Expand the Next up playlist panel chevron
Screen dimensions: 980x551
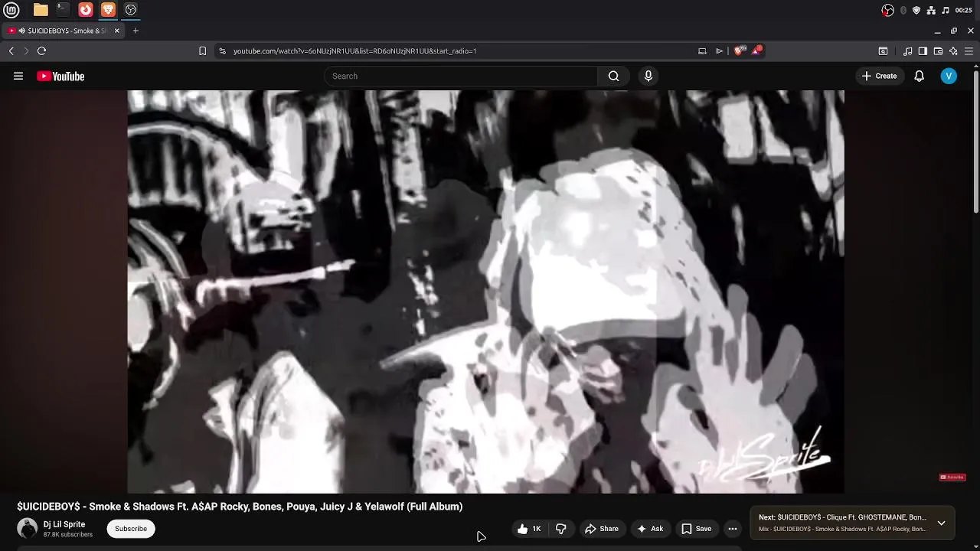(x=941, y=523)
